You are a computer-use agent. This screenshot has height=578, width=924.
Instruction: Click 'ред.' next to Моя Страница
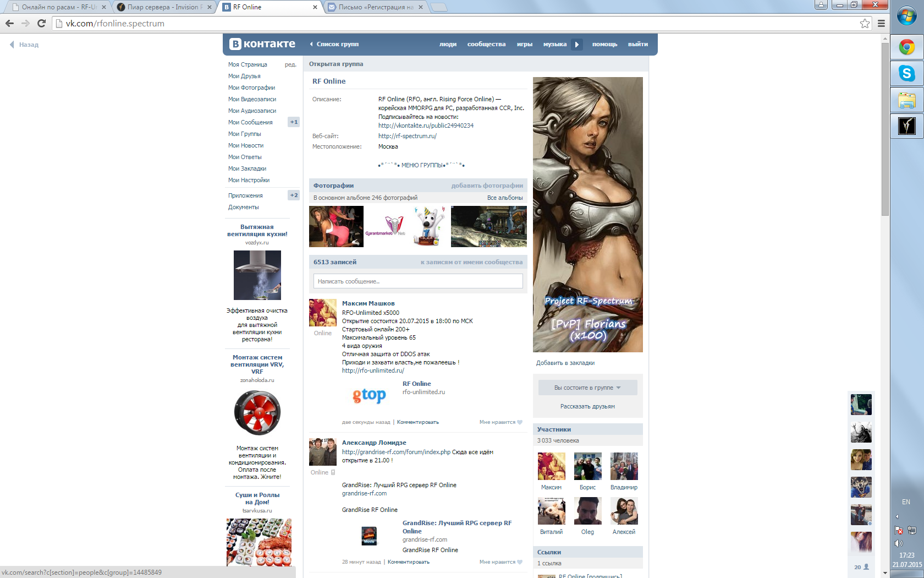click(x=290, y=64)
